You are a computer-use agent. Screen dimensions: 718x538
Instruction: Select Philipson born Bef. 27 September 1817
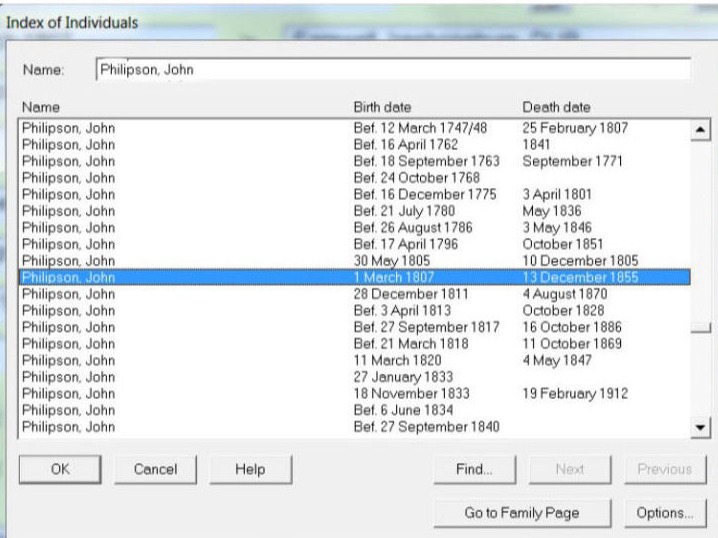click(354, 327)
